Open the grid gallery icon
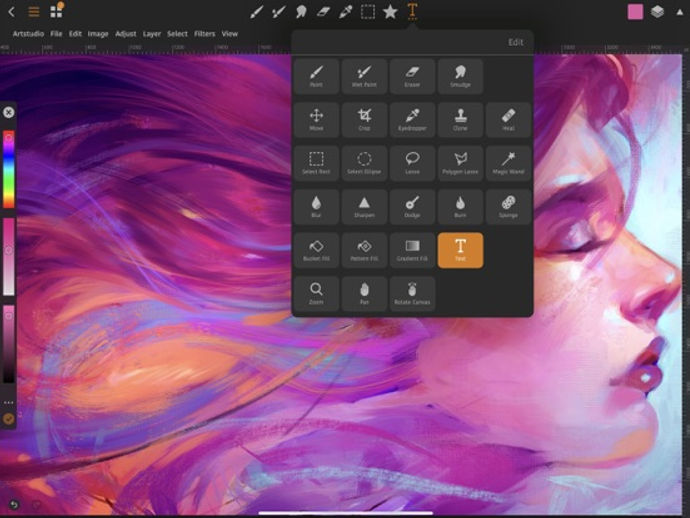The image size is (690, 518). (x=56, y=11)
